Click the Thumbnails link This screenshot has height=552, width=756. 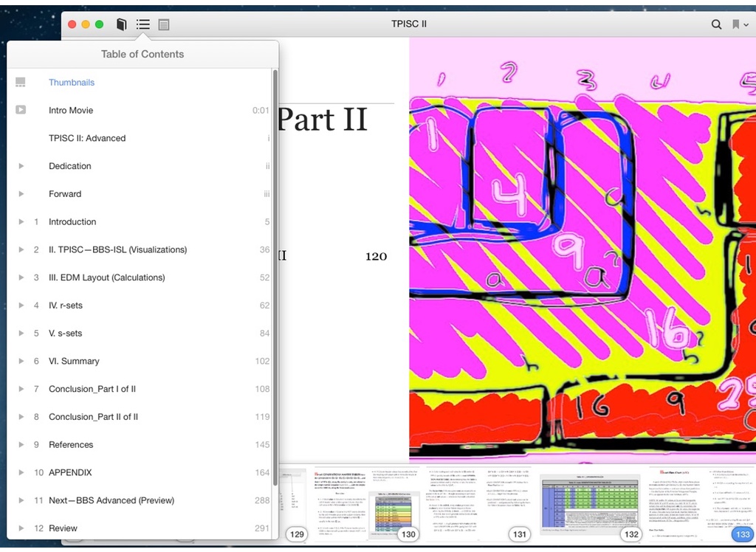pyautogui.click(x=72, y=83)
